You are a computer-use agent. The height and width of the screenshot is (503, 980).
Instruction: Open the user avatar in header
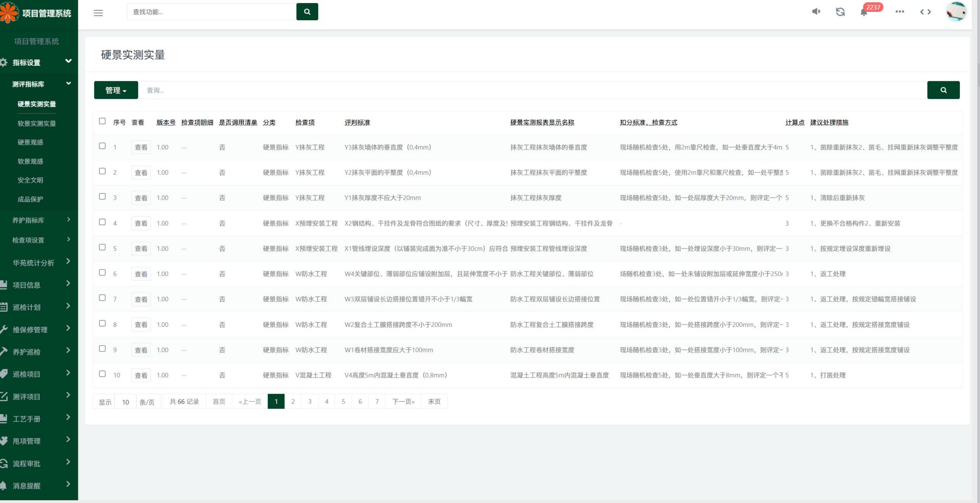click(956, 12)
